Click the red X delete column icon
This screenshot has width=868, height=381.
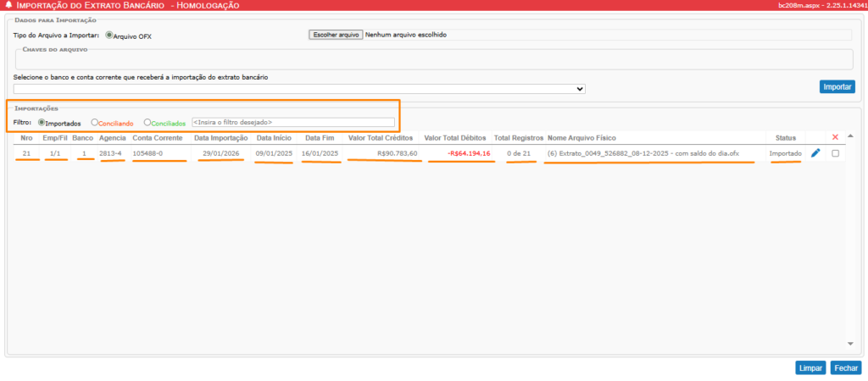pos(835,137)
